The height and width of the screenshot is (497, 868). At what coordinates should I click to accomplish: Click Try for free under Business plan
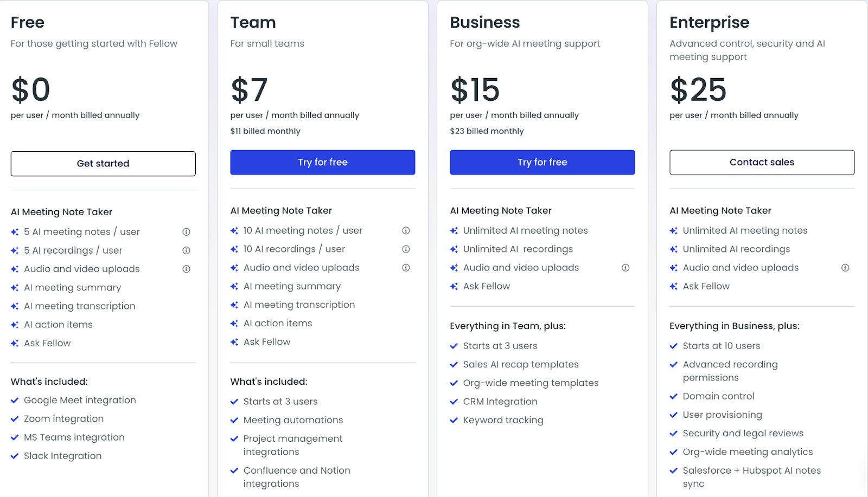click(542, 163)
